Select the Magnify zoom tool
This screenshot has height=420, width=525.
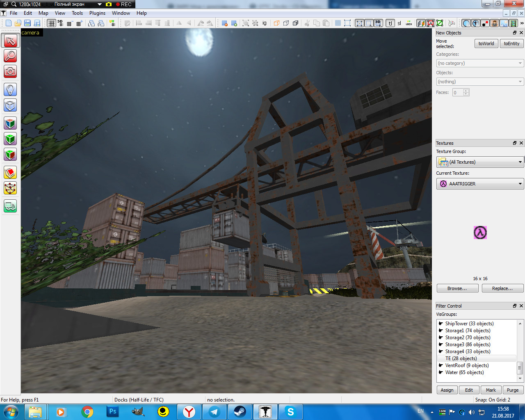point(10,55)
